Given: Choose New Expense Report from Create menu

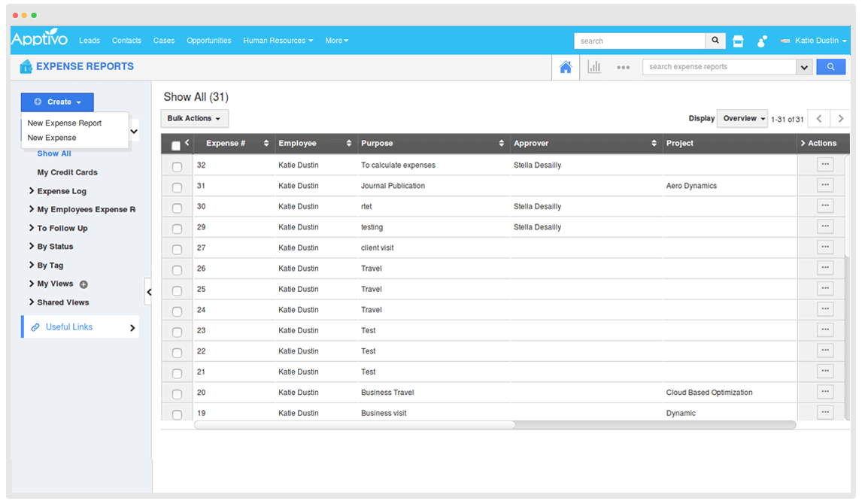Looking at the screenshot, I should pos(65,123).
